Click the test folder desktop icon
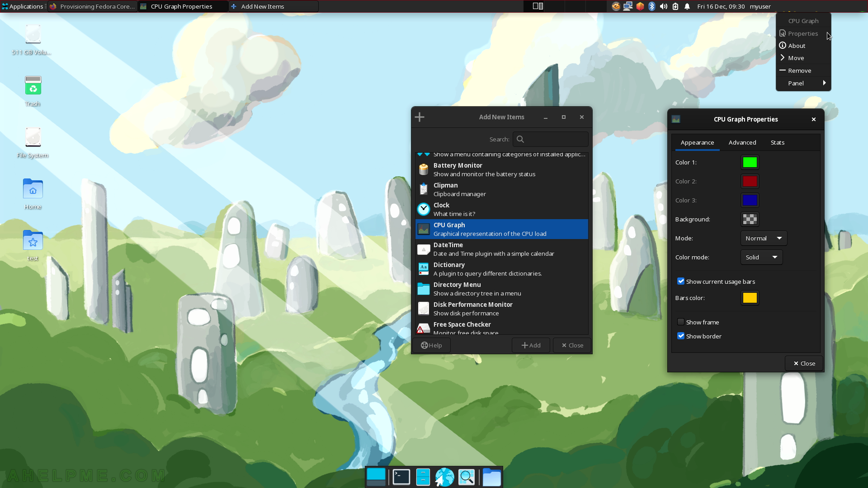Screen dimensions: 868x488 [33, 246]
